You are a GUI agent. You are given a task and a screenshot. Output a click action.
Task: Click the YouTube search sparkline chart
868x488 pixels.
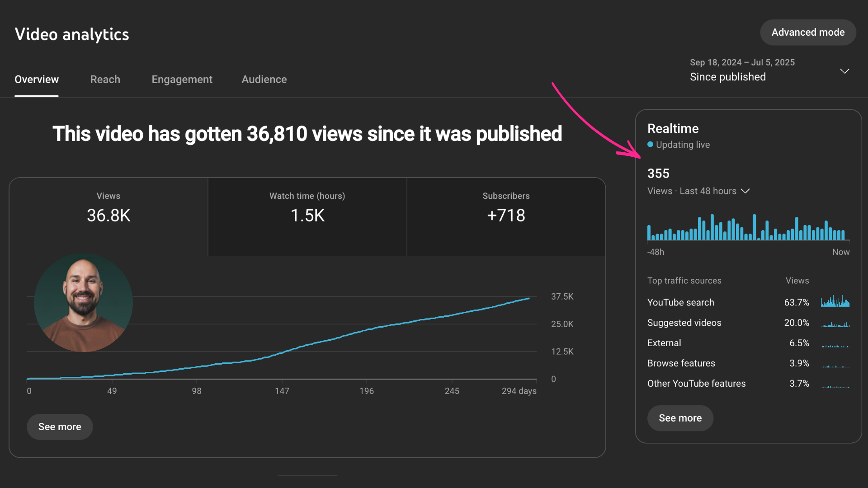tap(835, 301)
